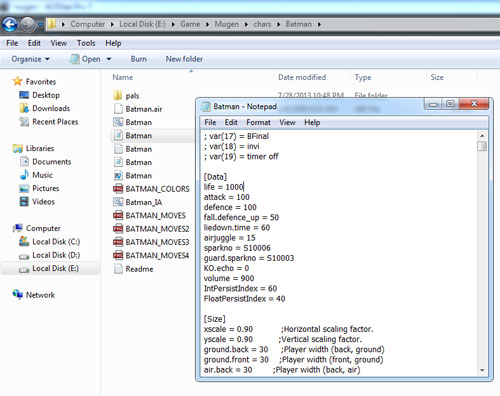The image size is (500, 396).
Task: Expand the arrow after the Game breadcrumb
Action: 207,24
